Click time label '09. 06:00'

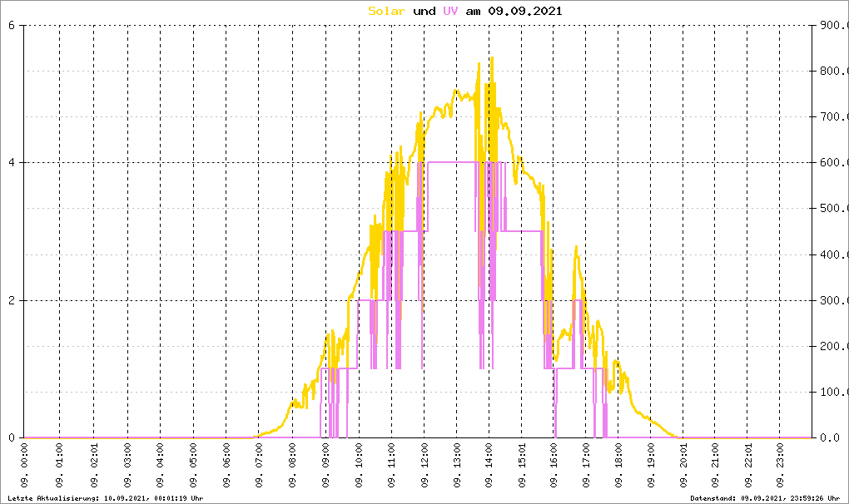[x=226, y=466]
